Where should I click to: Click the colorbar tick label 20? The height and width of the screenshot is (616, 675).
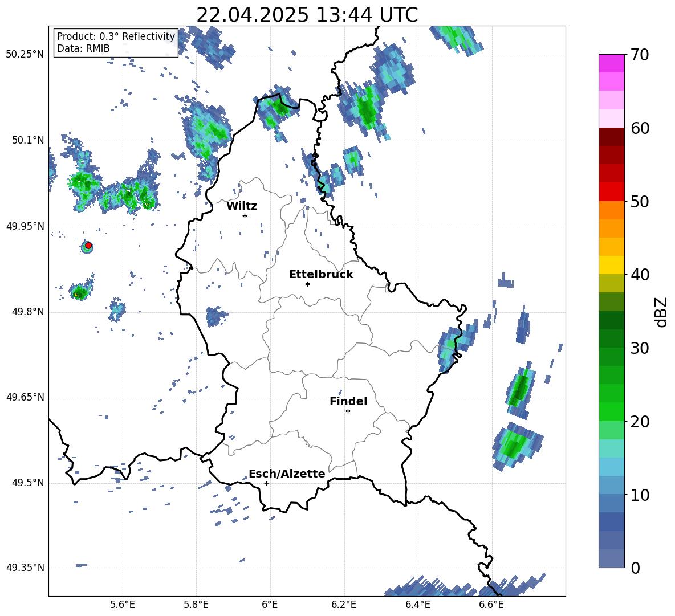pos(640,421)
